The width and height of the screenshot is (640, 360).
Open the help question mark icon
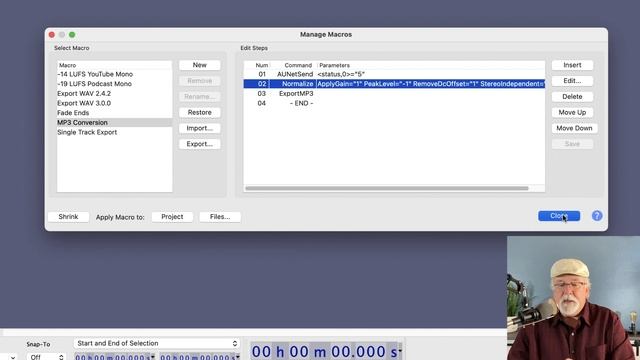point(597,216)
